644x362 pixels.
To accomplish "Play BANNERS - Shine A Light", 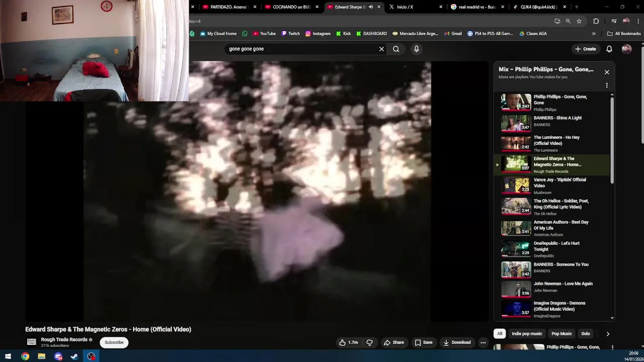I will click(x=552, y=123).
